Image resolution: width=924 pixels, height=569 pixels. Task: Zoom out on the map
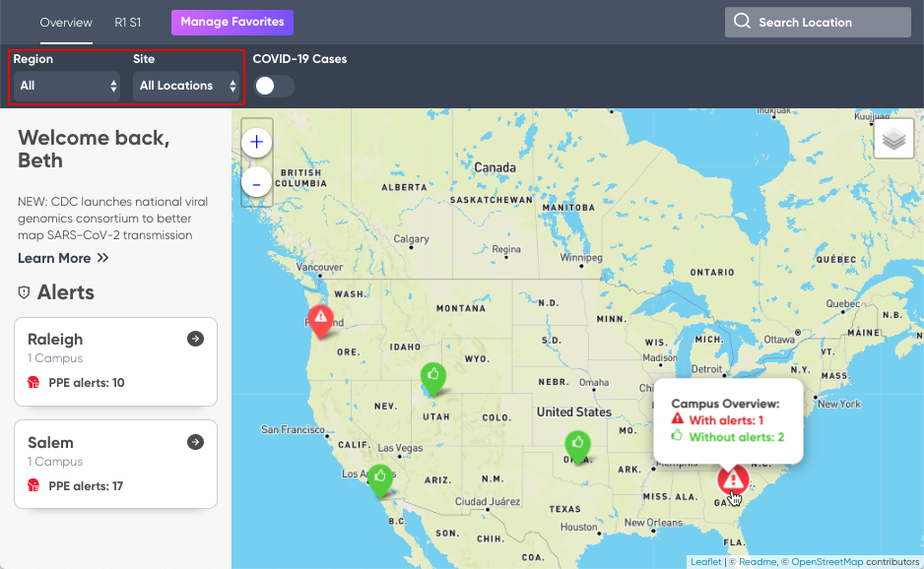[x=256, y=183]
